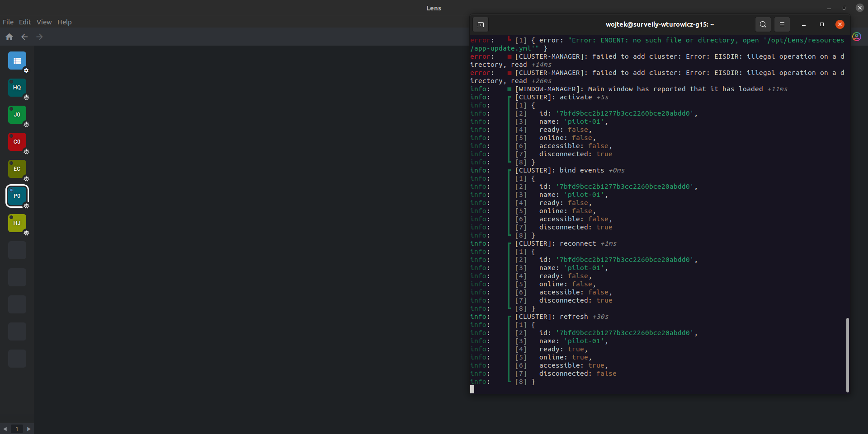Image resolution: width=868 pixels, height=434 pixels.
Task: Go to previous page arrow at bottom
Action: click(x=5, y=429)
